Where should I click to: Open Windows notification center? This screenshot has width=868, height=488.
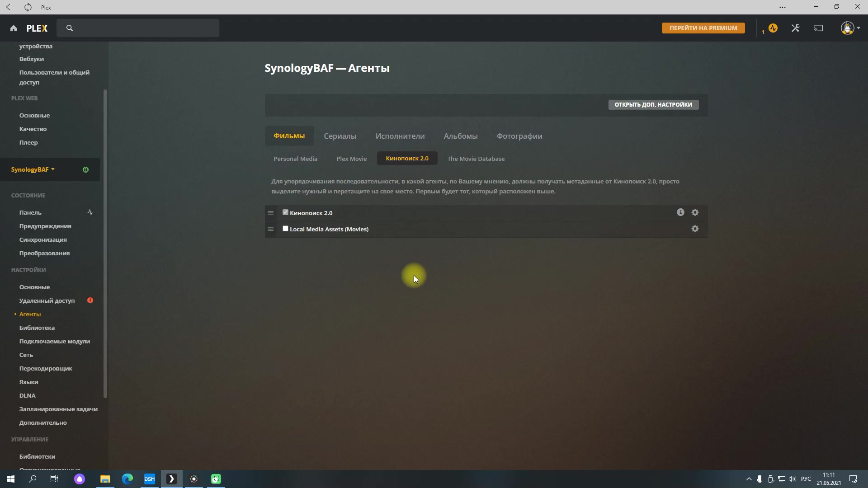pos(854,479)
